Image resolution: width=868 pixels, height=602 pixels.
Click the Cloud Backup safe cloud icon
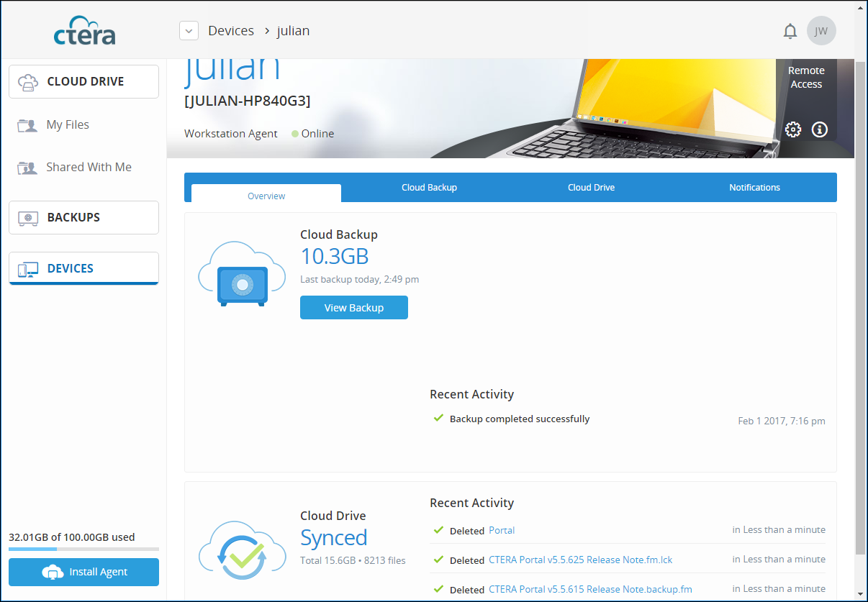pyautogui.click(x=241, y=275)
